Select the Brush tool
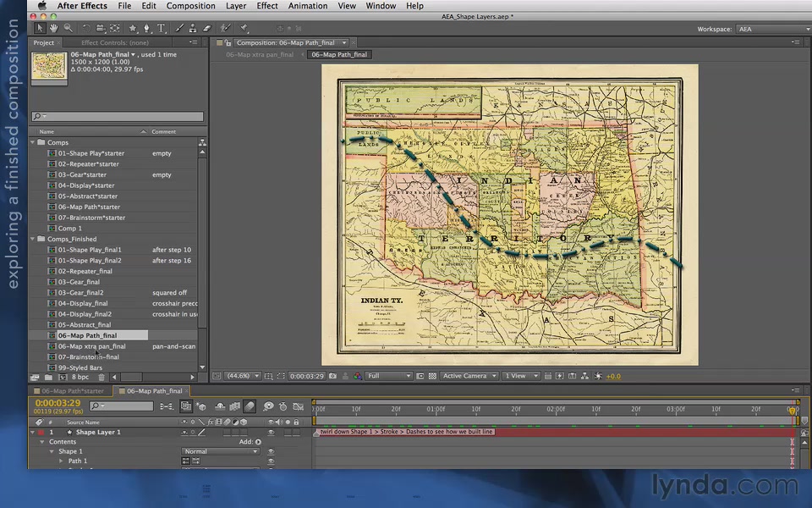812x508 pixels. coord(179,28)
